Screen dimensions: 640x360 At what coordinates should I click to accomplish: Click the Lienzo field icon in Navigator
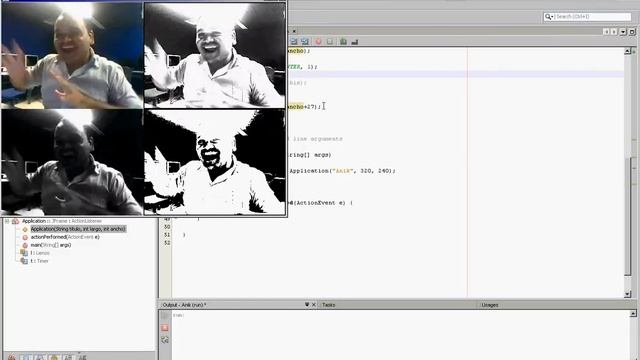[x=24, y=253]
